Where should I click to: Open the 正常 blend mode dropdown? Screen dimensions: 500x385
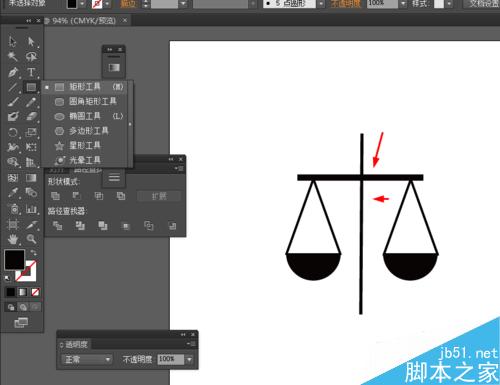(87, 359)
